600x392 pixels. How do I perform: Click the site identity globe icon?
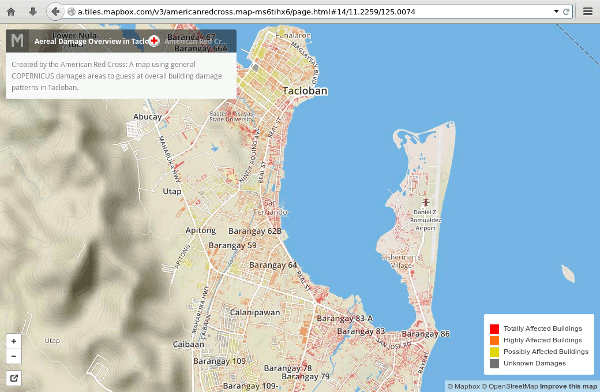tap(71, 12)
